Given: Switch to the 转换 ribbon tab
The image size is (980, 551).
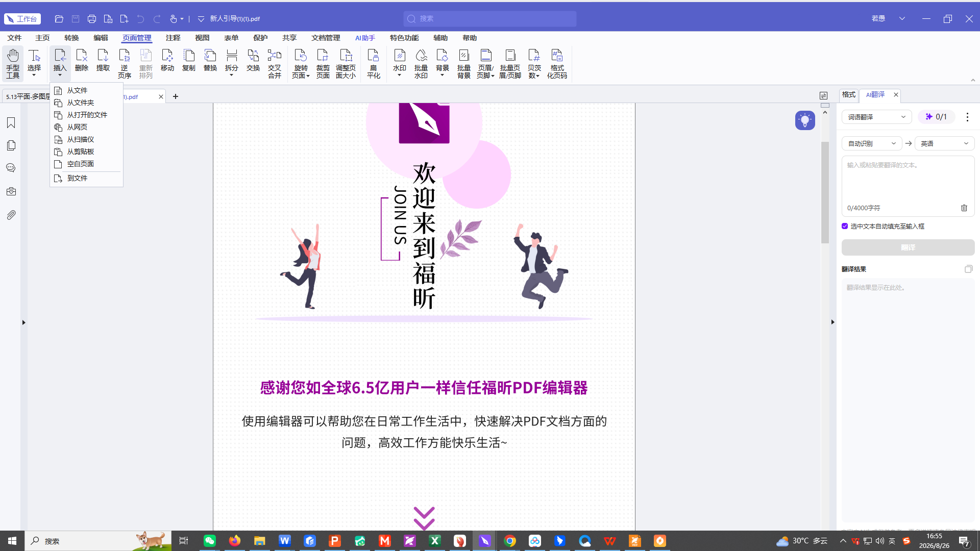Looking at the screenshot, I should pyautogui.click(x=71, y=38).
